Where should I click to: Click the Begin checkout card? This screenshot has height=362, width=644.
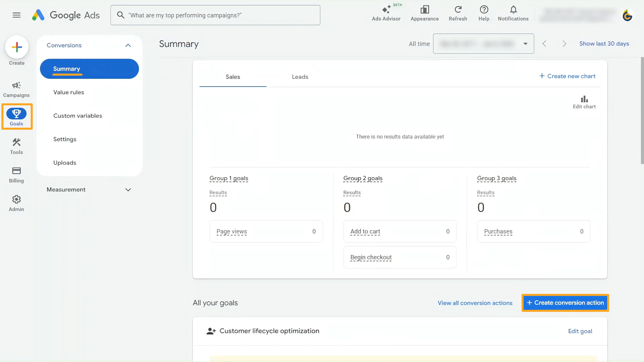pyautogui.click(x=400, y=257)
